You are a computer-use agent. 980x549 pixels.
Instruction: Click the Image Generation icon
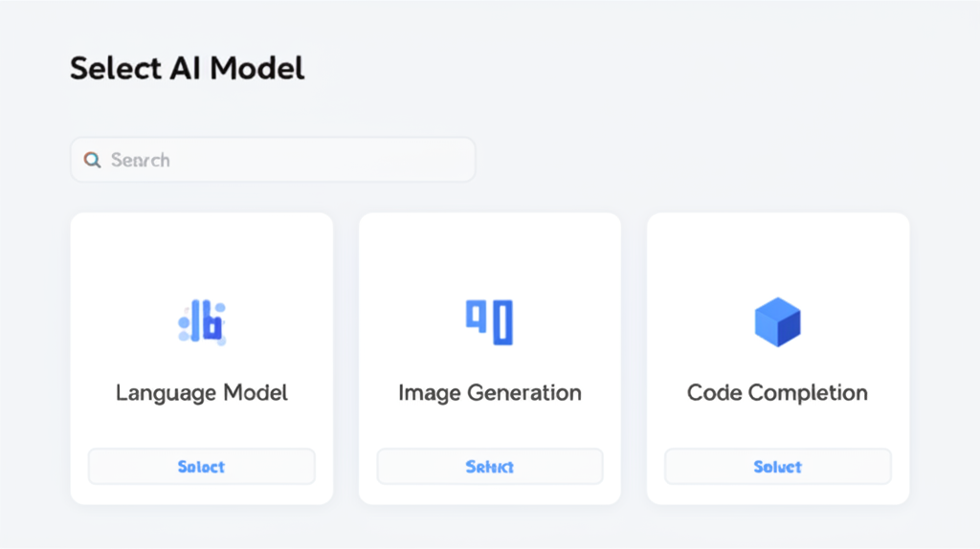pos(489,321)
